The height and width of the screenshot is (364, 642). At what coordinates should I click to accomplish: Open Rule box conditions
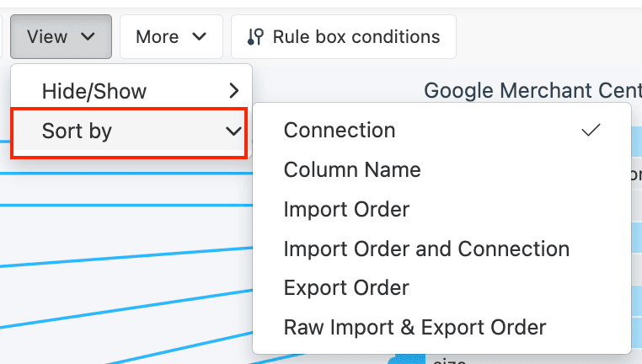356,37
